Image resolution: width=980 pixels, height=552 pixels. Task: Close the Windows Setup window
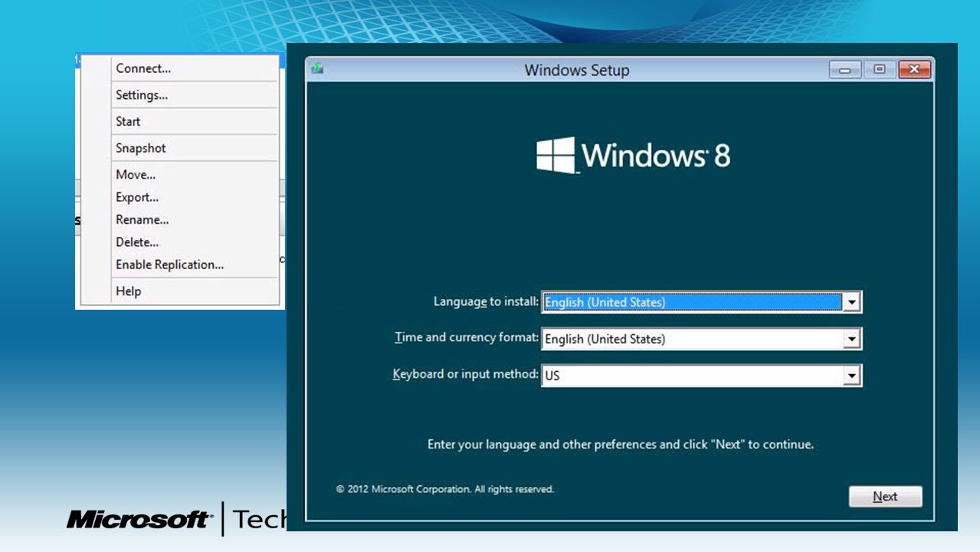[x=914, y=70]
